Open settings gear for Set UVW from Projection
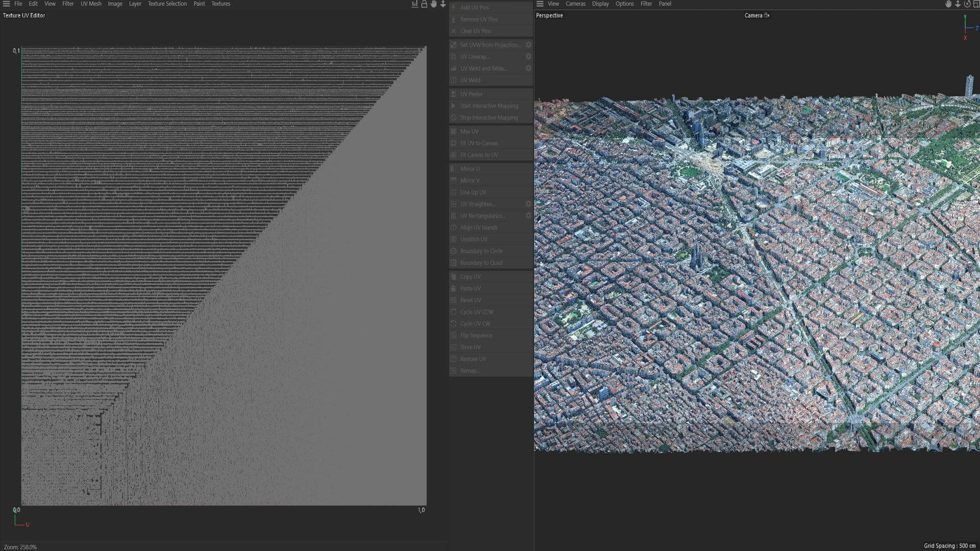Viewport: 980px width, 551px height. coord(528,45)
